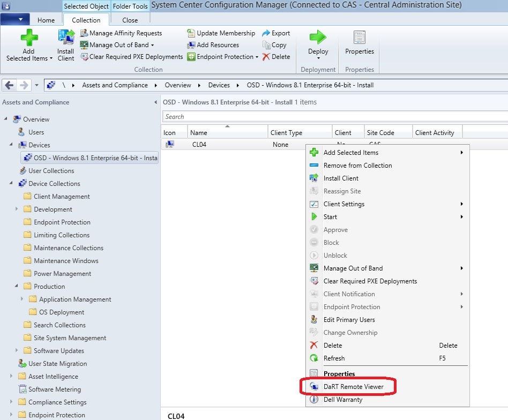This screenshot has height=420, width=508.
Task: Sort list by Client Activity column header
Action: click(437, 132)
